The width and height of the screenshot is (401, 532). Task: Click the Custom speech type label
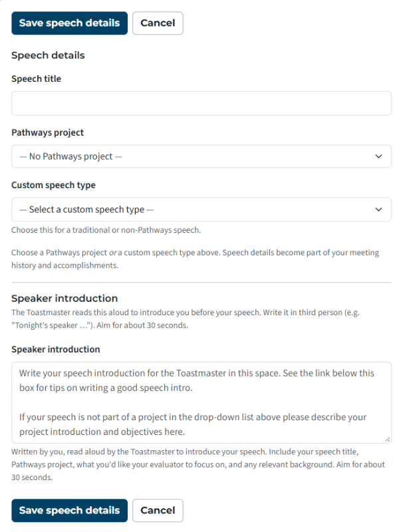click(x=54, y=186)
